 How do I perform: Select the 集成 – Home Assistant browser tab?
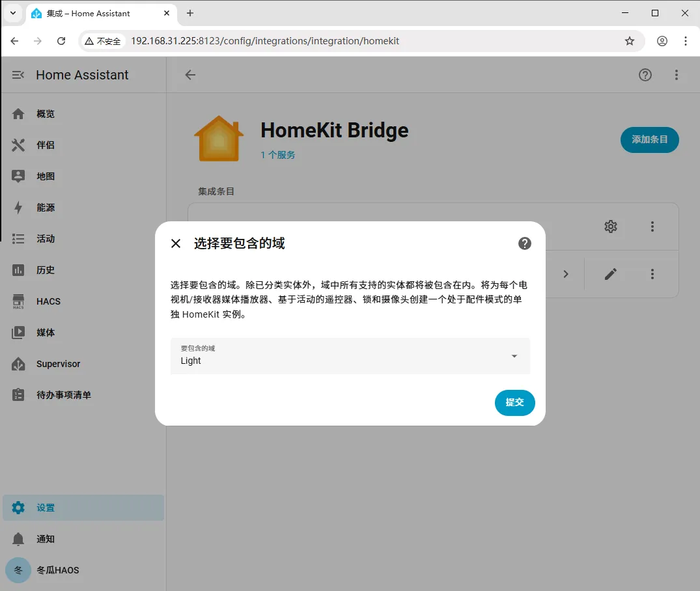[101, 14]
